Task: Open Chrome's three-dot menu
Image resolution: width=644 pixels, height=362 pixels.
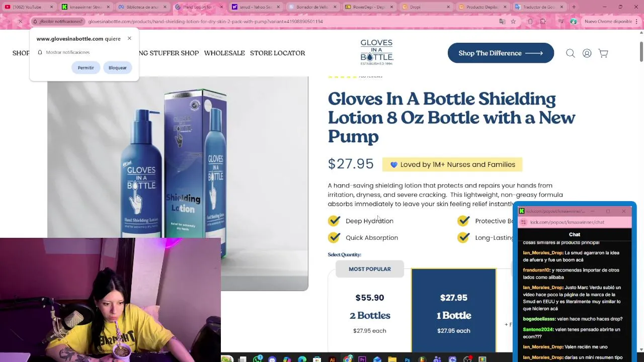Action: pyautogui.click(x=637, y=22)
